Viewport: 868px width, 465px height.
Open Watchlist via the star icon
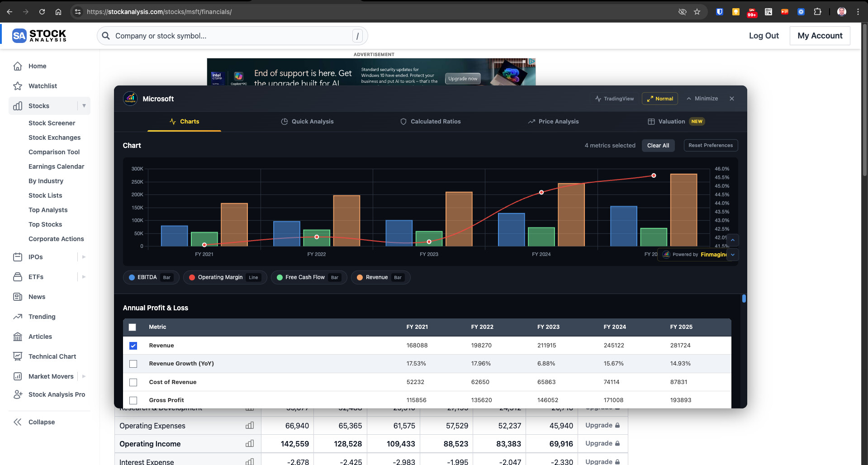[18, 86]
